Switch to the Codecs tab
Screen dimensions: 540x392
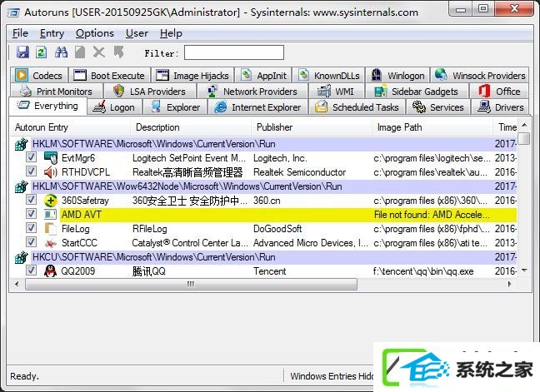tap(39, 75)
